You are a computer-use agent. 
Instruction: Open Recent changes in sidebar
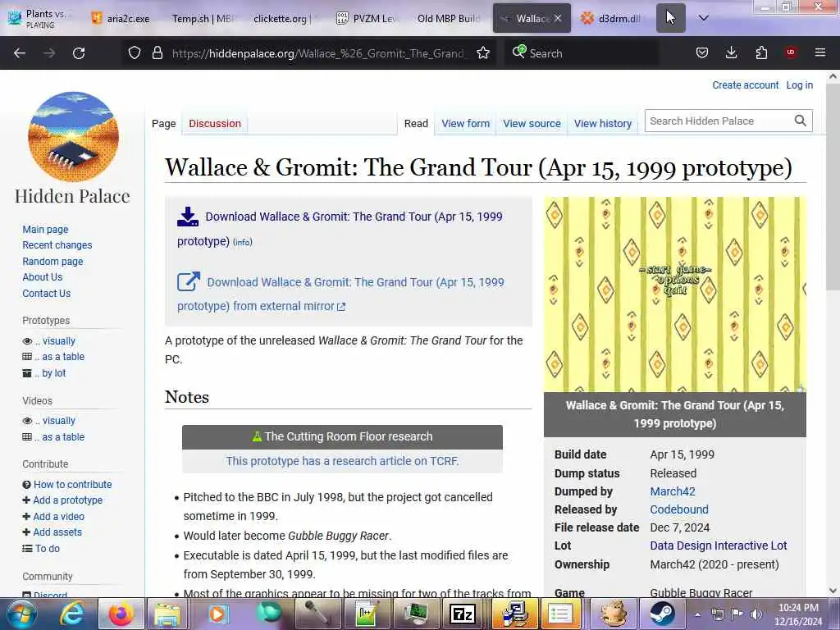pos(57,244)
